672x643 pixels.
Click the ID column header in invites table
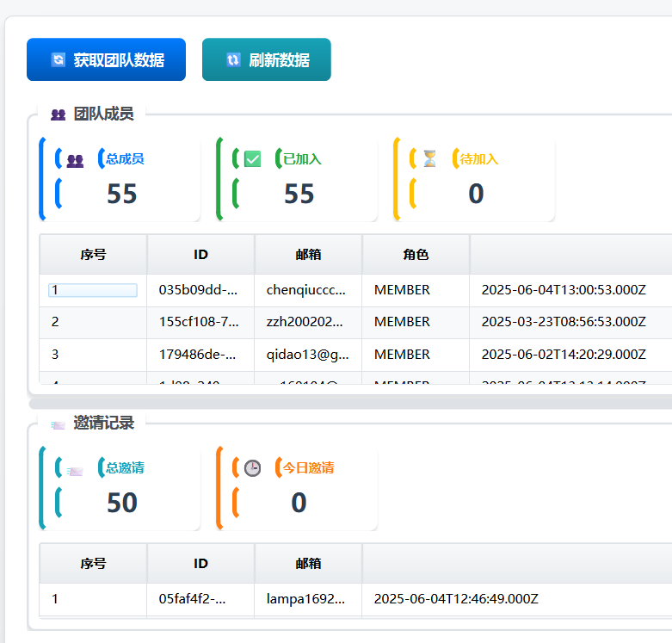(200, 563)
